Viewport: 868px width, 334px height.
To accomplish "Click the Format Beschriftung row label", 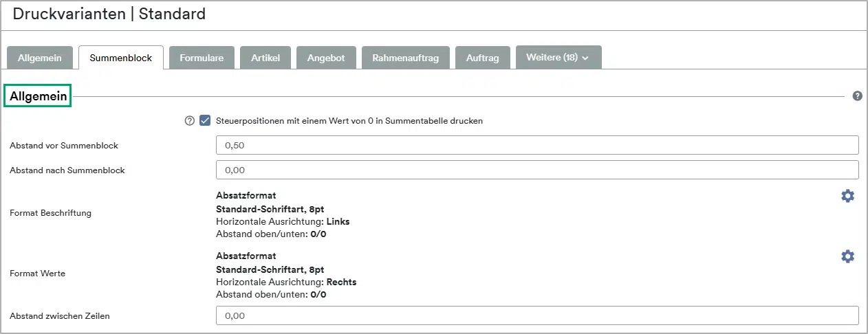I will click(50, 213).
